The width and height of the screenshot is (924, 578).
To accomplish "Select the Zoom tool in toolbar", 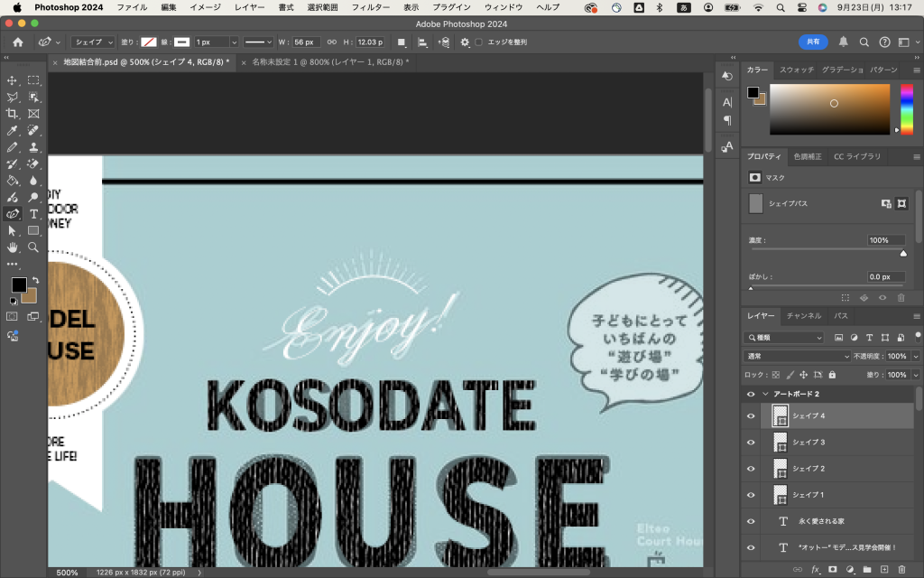I will point(33,247).
